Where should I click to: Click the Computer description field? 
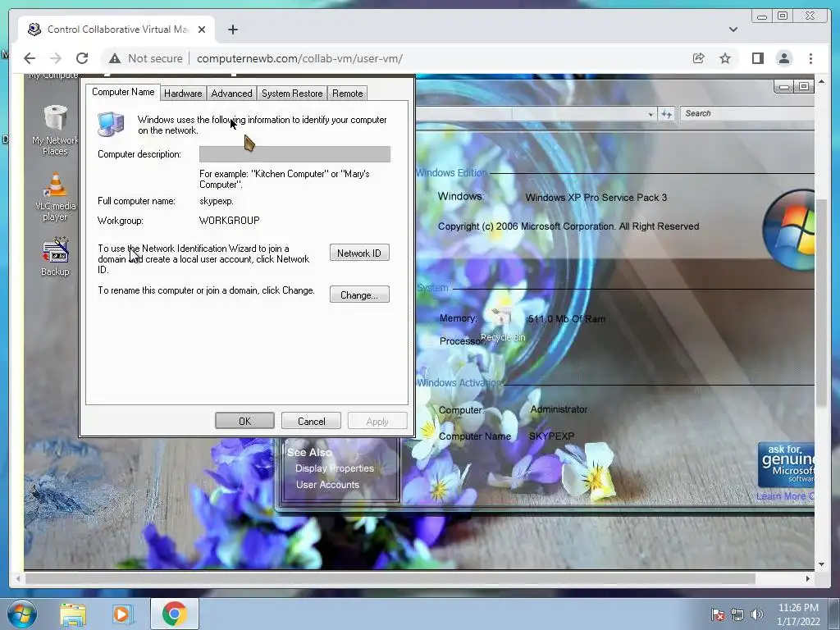[x=294, y=154]
